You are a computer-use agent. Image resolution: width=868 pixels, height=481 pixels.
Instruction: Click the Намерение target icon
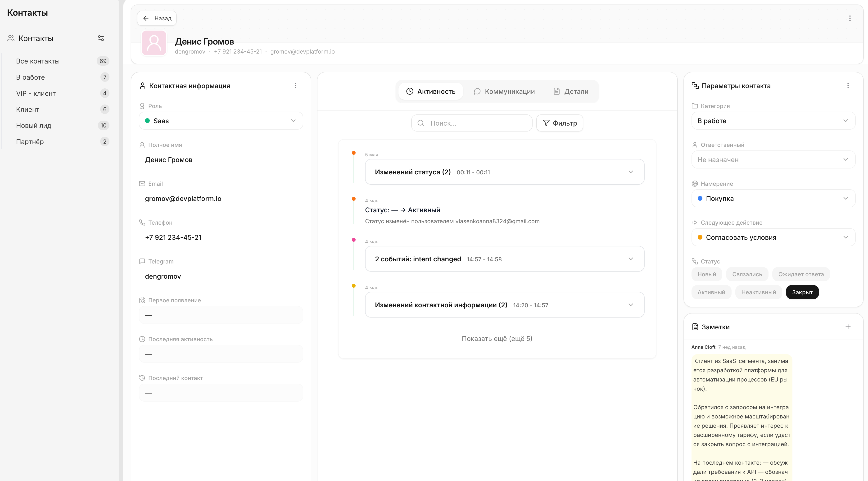pyautogui.click(x=694, y=184)
